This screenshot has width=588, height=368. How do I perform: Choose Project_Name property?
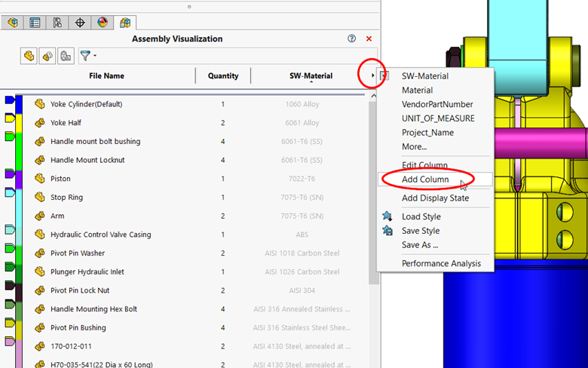(x=427, y=133)
